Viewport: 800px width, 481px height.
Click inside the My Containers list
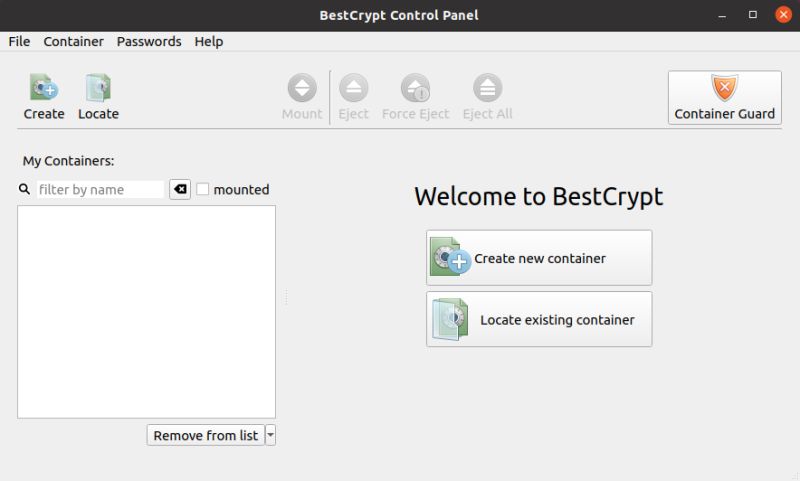146,312
